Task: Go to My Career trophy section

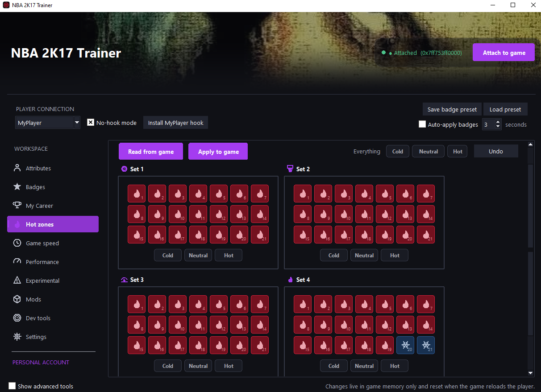Action: [53, 206]
